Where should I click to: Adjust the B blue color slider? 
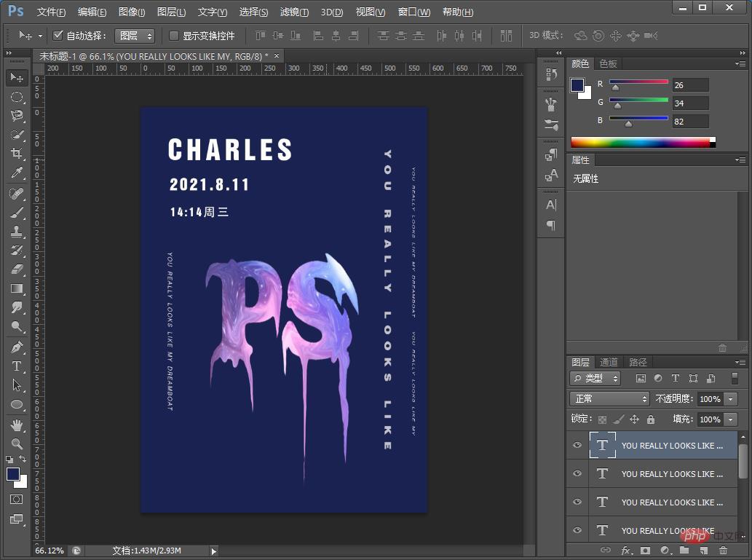click(628, 125)
